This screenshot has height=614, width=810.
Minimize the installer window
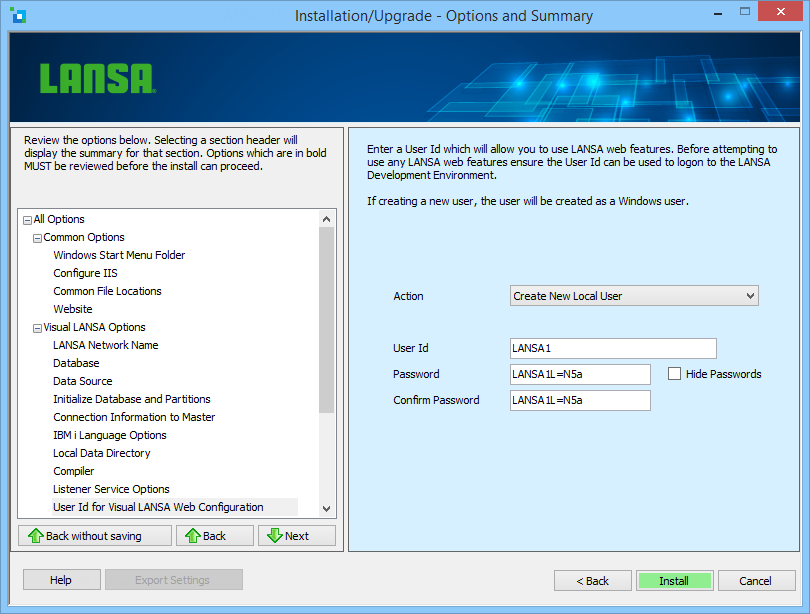tap(718, 13)
